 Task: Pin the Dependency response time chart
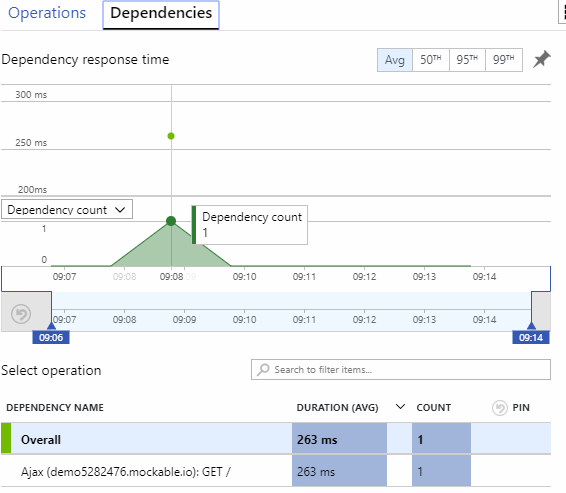tap(541, 59)
